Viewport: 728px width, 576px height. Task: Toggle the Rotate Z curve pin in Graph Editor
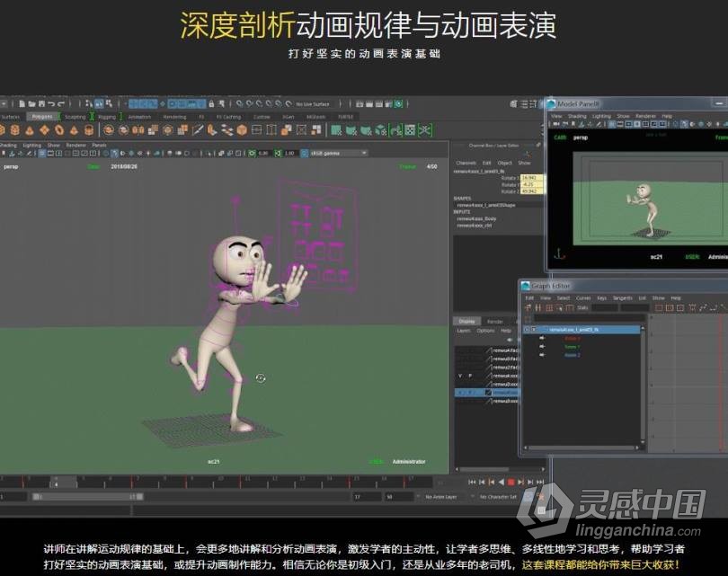click(542, 355)
